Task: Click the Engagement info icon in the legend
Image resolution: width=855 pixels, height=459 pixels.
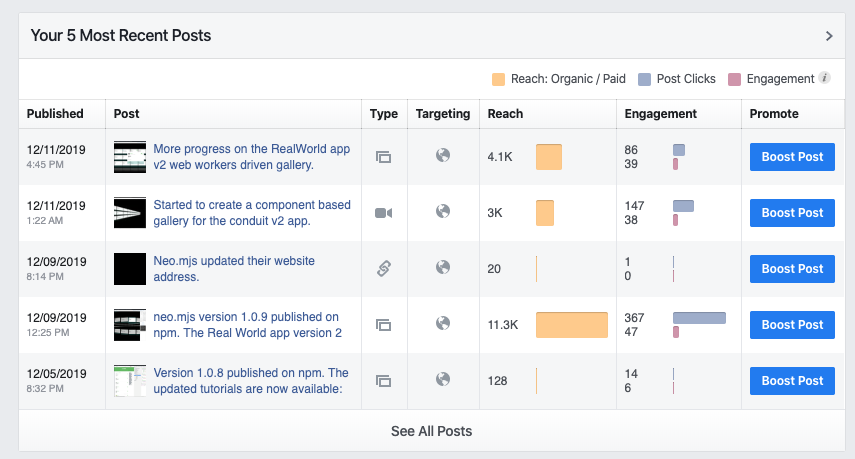Action: (824, 78)
